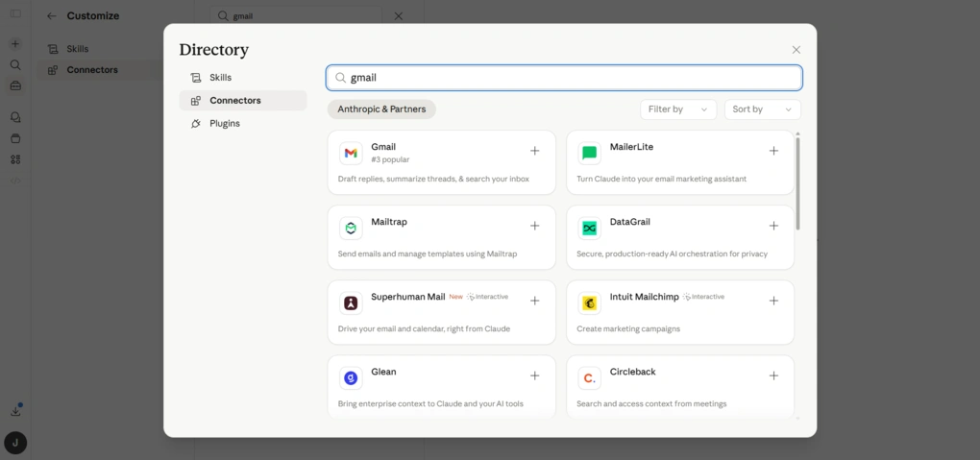Viewport: 980px width, 460px height.
Task: Add the Intuit Mailchimp connector with plus icon
Action: pyautogui.click(x=773, y=301)
